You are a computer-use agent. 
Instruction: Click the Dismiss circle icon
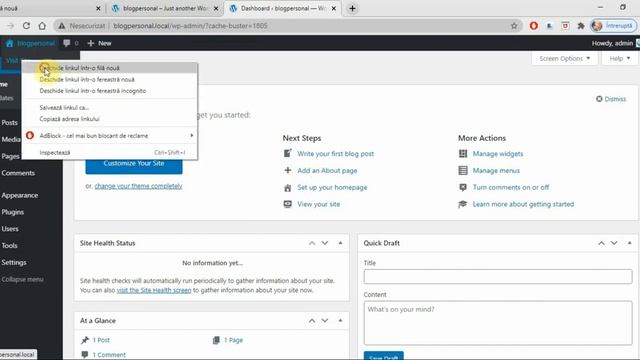point(599,99)
